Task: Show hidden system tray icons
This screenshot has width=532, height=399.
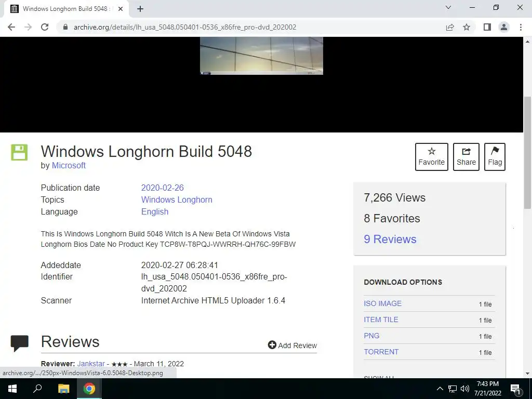Action: click(x=440, y=389)
